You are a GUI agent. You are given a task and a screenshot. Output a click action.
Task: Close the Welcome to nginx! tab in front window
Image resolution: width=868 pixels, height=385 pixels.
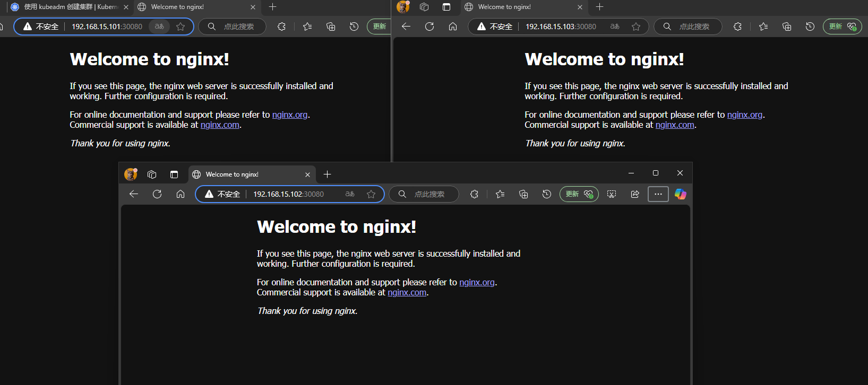307,174
